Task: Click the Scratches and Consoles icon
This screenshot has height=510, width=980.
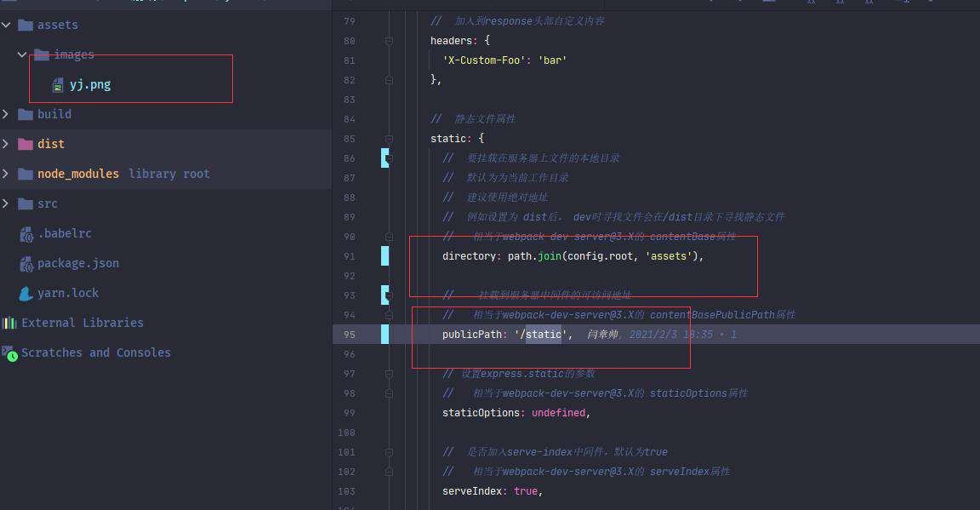Action: coord(9,353)
